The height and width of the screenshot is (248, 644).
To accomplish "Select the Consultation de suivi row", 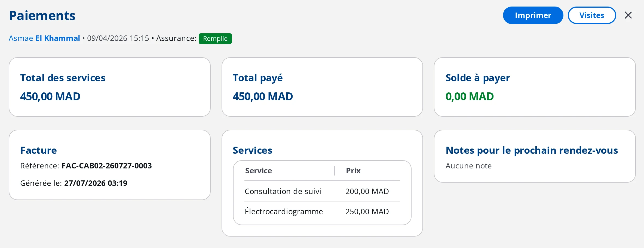I will 322,191.
